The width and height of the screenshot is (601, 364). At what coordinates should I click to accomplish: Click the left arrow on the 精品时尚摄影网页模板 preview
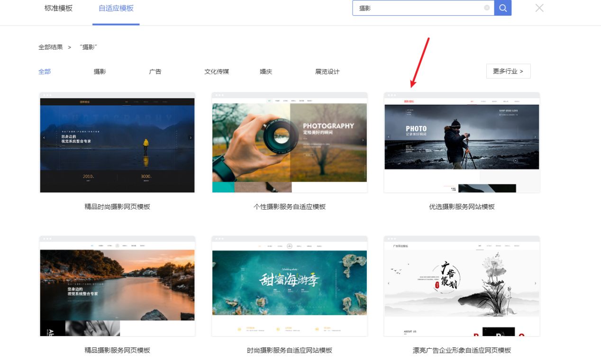click(44, 137)
